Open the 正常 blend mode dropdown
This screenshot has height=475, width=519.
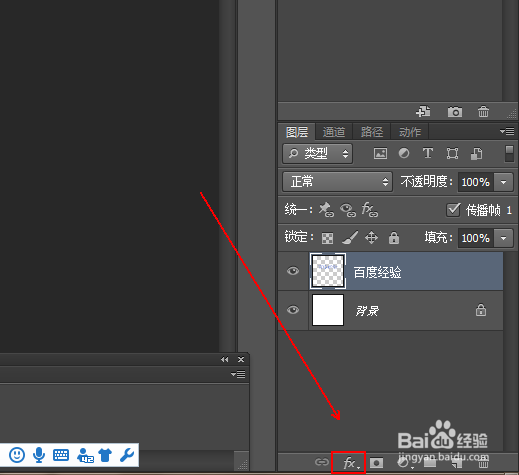tap(337, 182)
